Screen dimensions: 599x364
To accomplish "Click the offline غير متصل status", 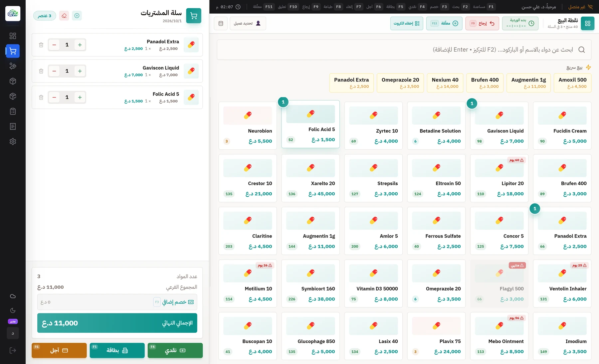I will click(x=580, y=7).
